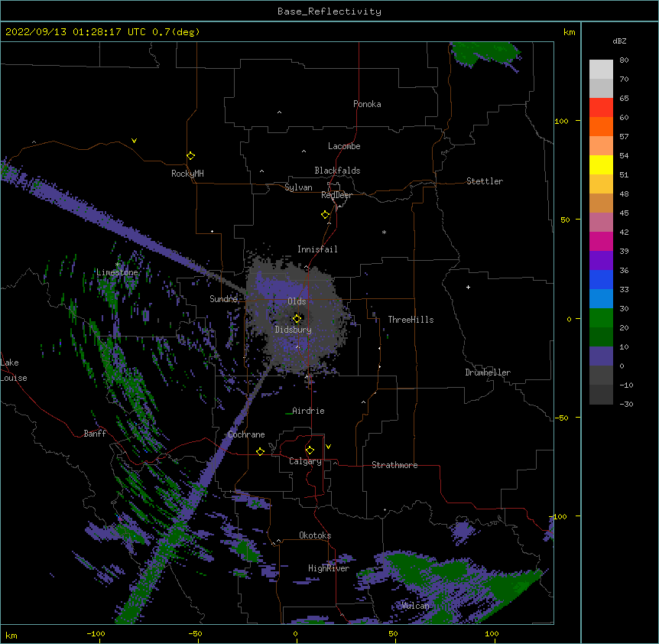Click the 80 dBZ light grey swatch

click(x=601, y=70)
